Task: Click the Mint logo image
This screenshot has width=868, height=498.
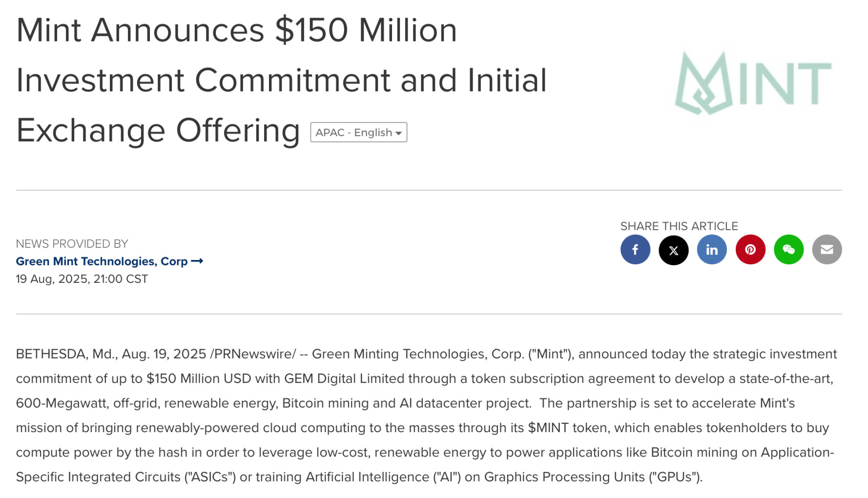Action: tap(753, 83)
